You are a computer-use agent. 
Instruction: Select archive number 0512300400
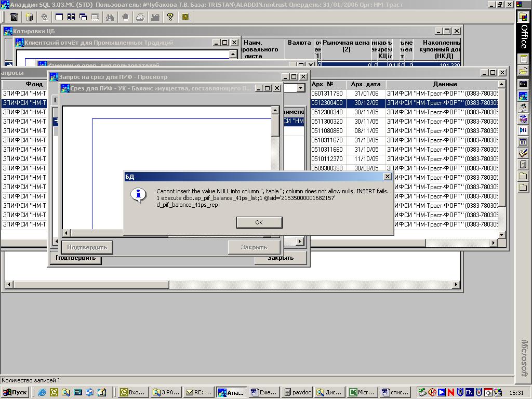click(327, 103)
